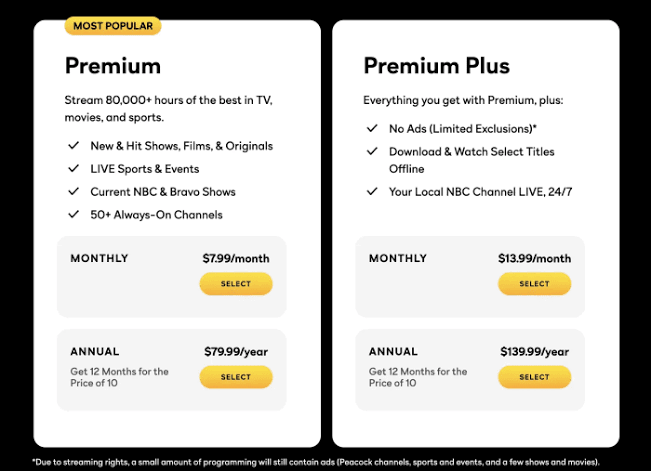Image resolution: width=651 pixels, height=471 pixels.
Task: Click the Premium ANNUAL option label
Action: (95, 351)
